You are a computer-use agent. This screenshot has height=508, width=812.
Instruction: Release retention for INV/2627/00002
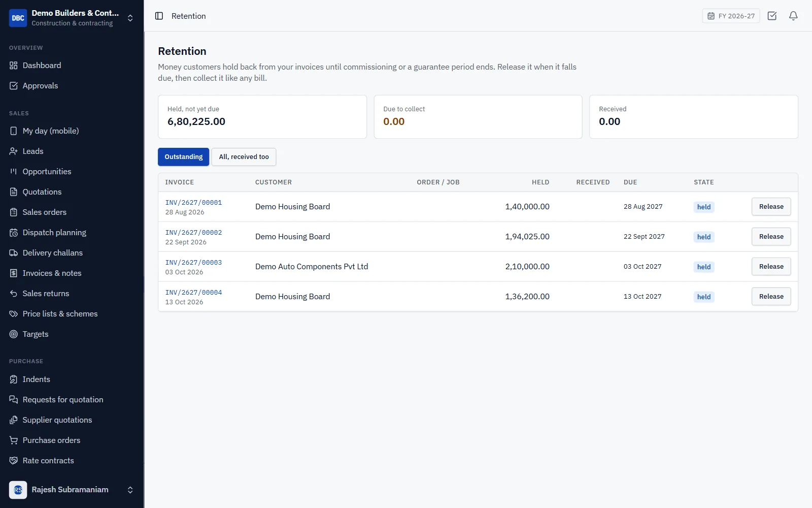click(x=771, y=237)
